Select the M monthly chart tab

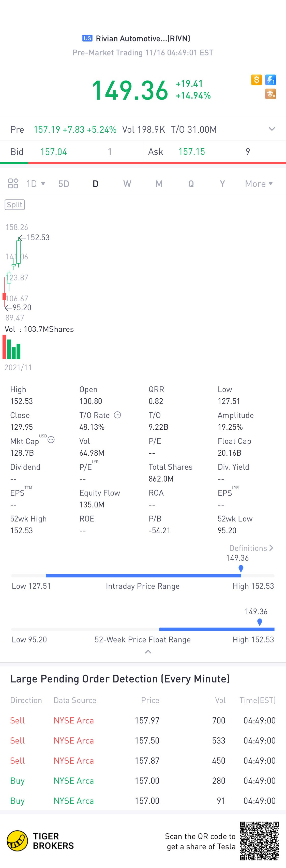[159, 184]
